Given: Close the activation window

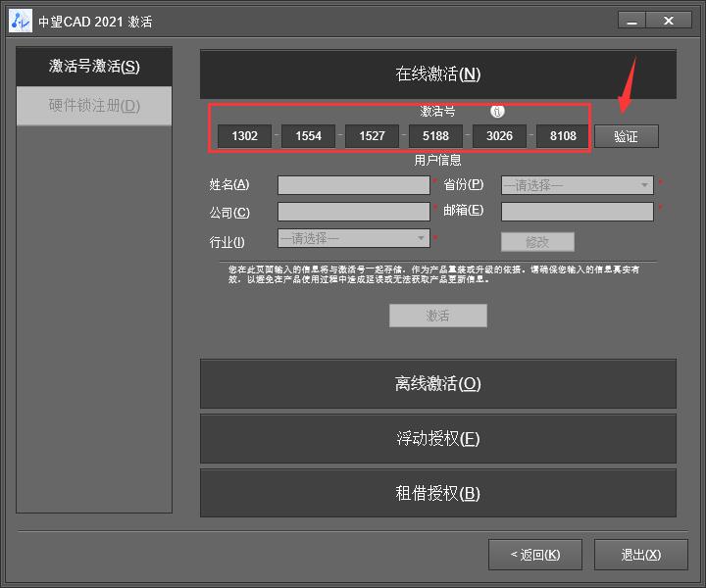Looking at the screenshot, I should pyautogui.click(x=669, y=21).
